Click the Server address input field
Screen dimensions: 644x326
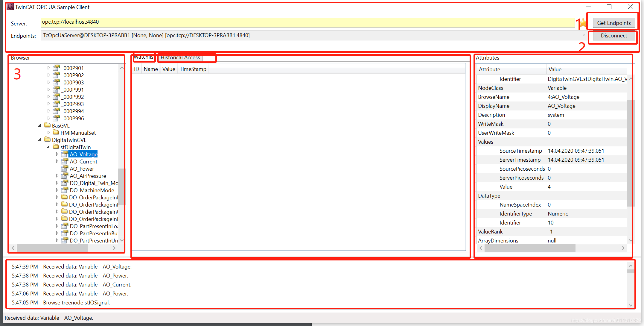click(x=308, y=22)
